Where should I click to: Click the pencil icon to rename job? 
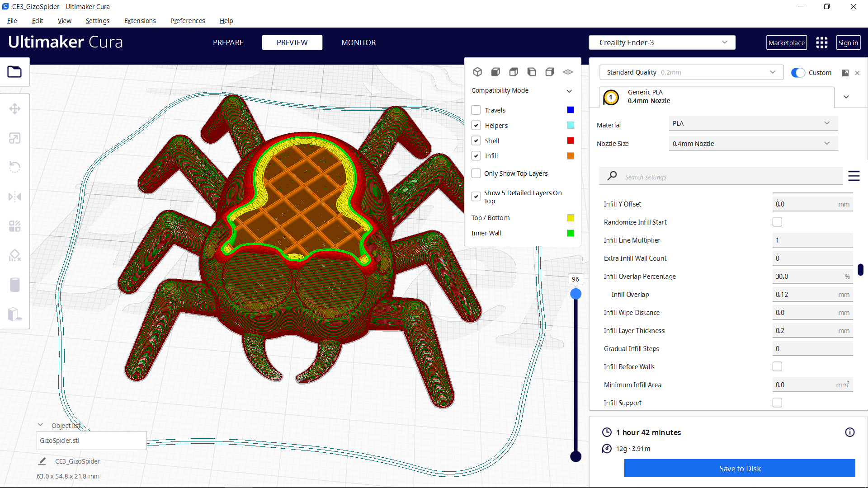click(x=42, y=461)
